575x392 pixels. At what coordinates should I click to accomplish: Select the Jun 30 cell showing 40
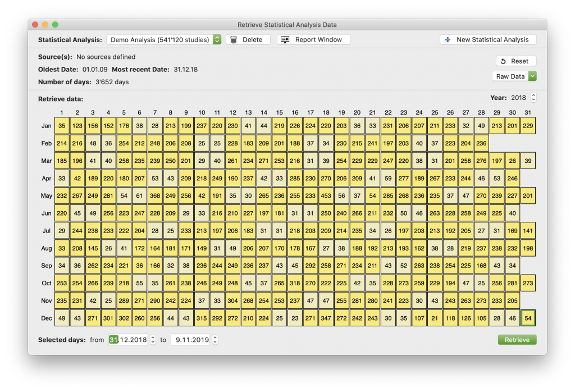[x=512, y=213]
